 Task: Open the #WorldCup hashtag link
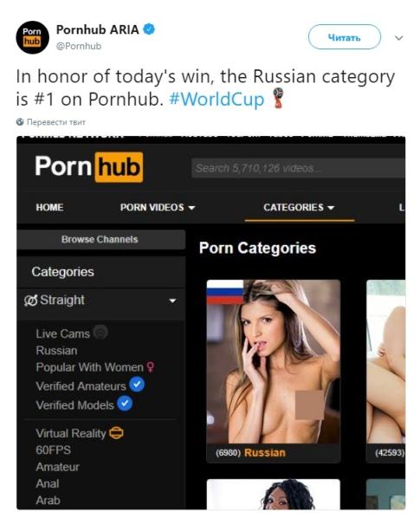click(x=216, y=99)
